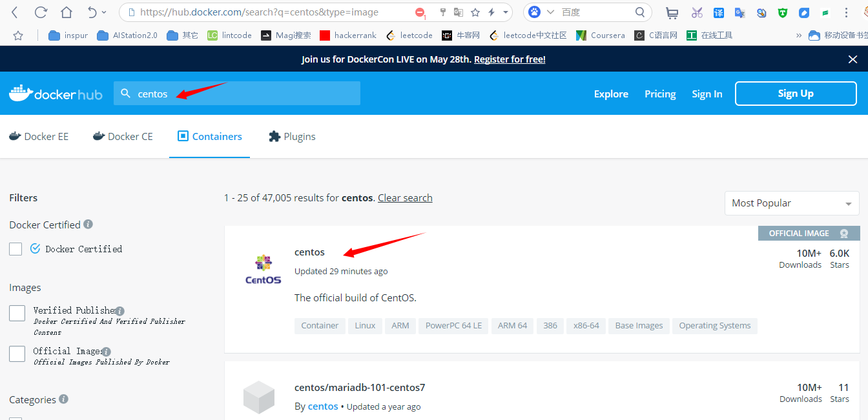Open the CentOS logo thumbnail
The width and height of the screenshot is (868, 420).
coord(263,270)
